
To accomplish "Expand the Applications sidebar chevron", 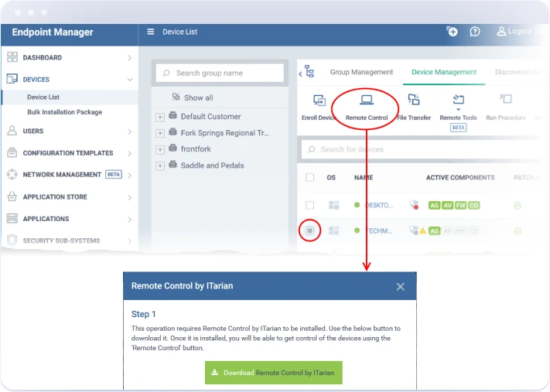I will (130, 220).
